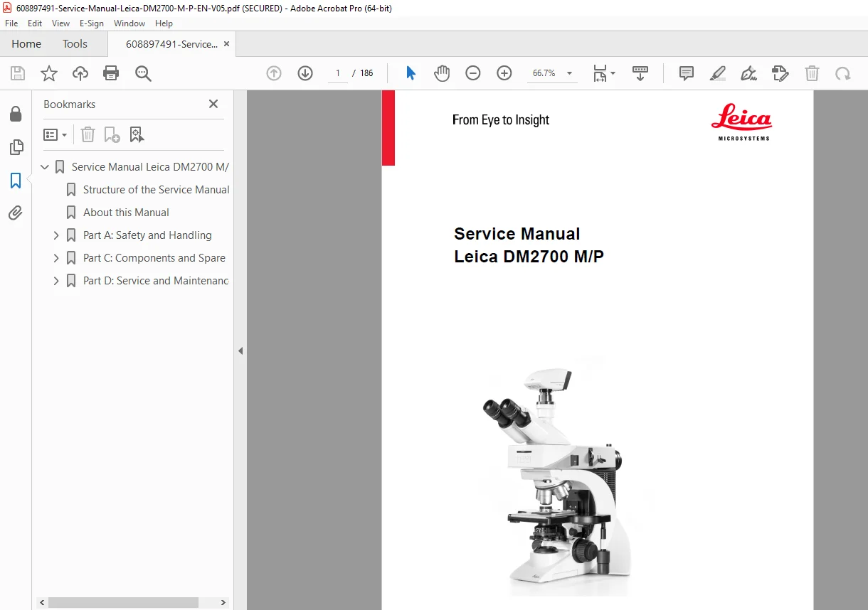This screenshot has width=868, height=610.
Task: Rotate page with circular arrow icon
Action: [843, 73]
